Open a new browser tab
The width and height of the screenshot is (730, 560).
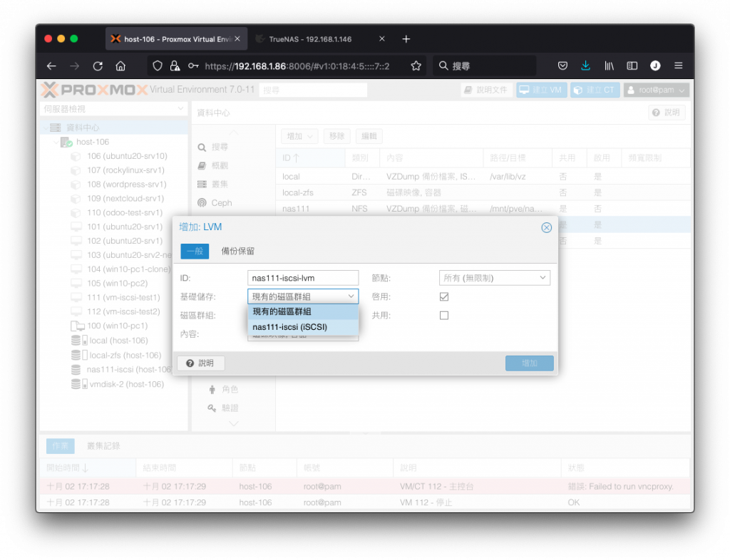406,39
